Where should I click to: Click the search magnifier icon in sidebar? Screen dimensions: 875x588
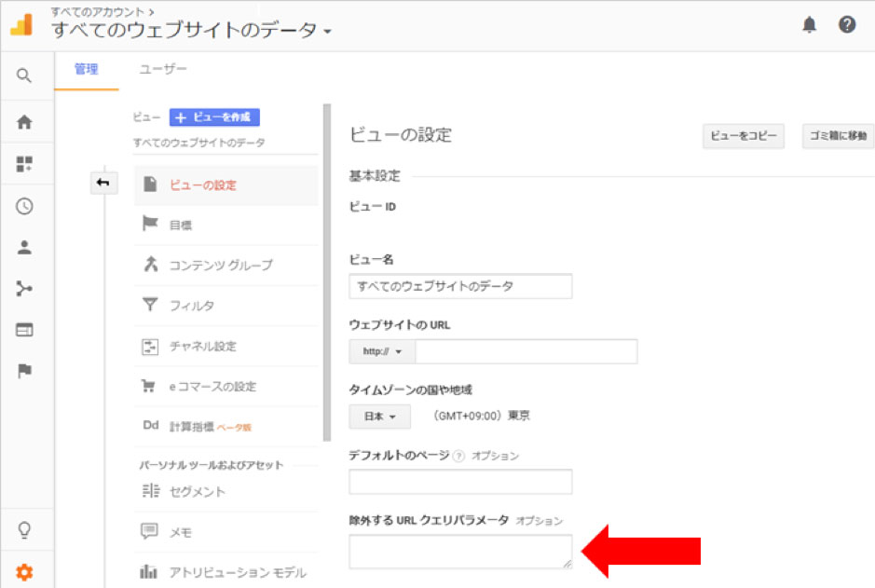click(x=24, y=75)
